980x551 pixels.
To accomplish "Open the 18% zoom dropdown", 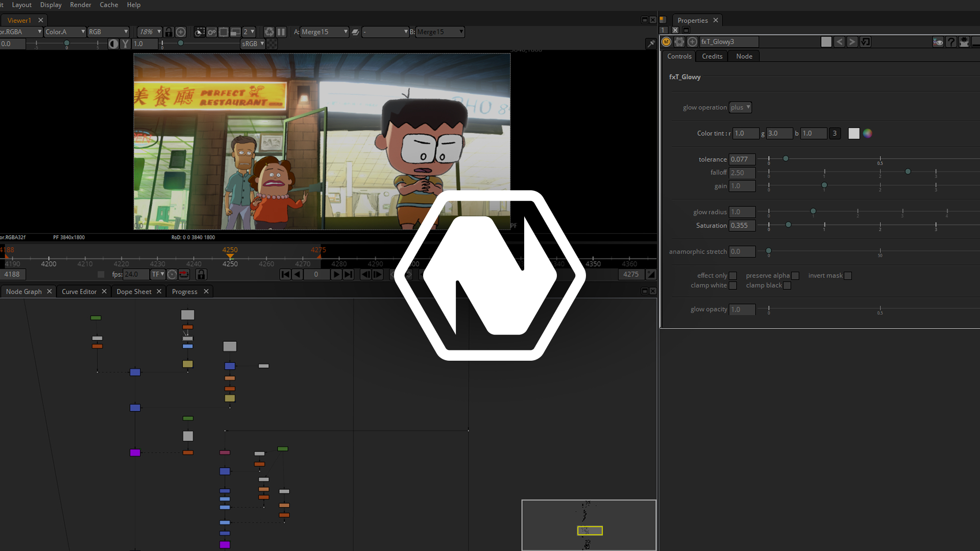I will pos(150,32).
